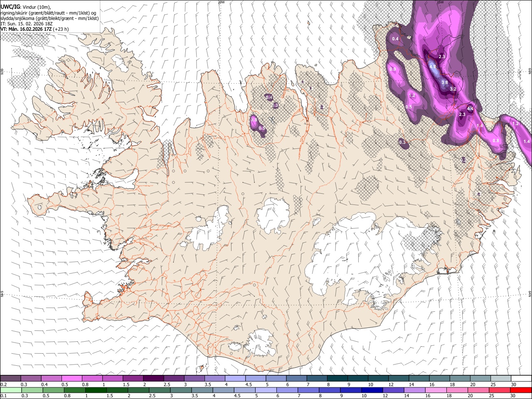Screen dimensions: 532x399
Task: Click the 0.8 value near the east coast
Action: pyautogui.click(x=496, y=141)
